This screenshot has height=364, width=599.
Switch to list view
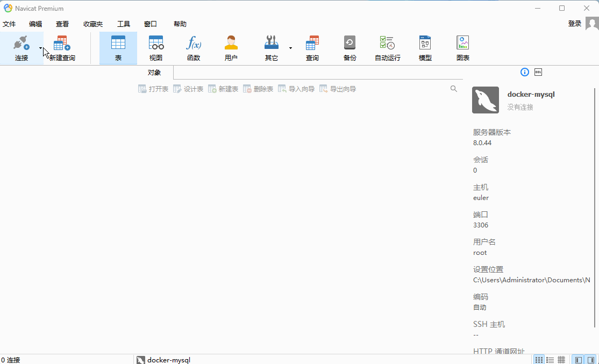[x=550, y=360]
